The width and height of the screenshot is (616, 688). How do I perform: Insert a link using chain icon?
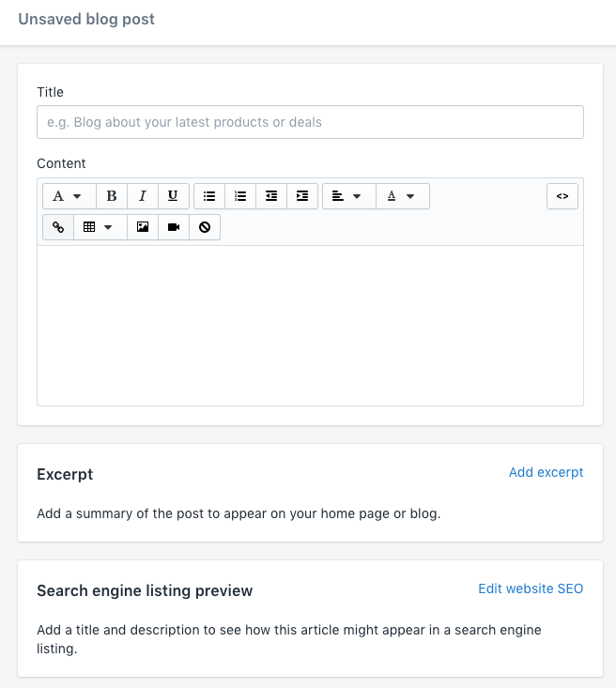click(58, 227)
